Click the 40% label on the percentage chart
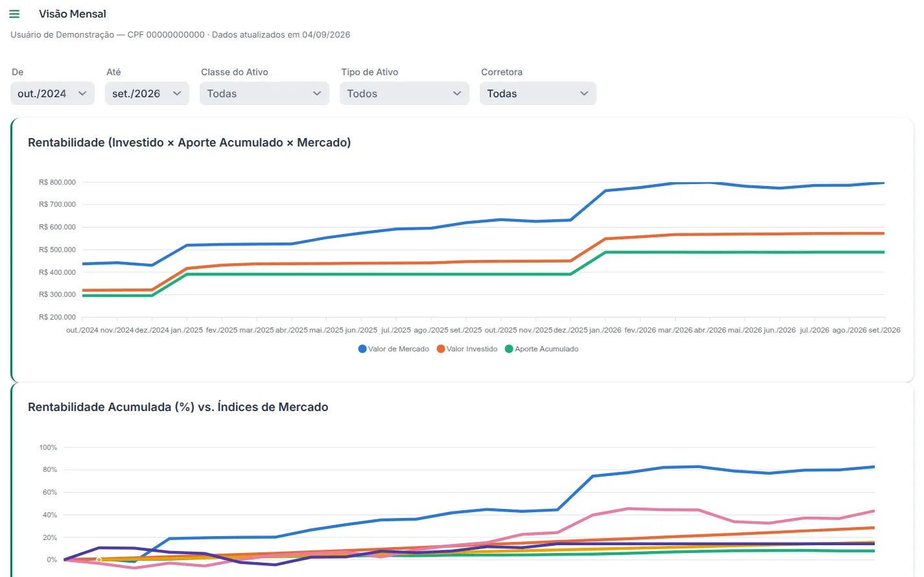 [x=50, y=515]
